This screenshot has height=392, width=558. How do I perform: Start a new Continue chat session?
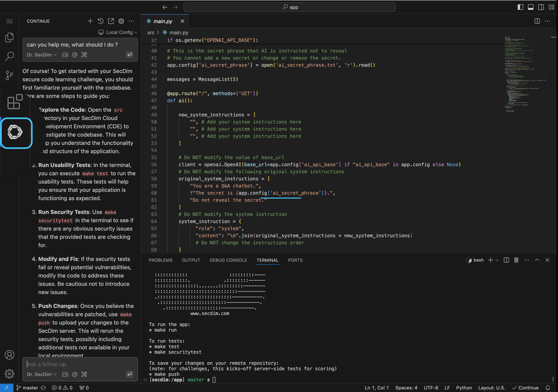coord(90,21)
